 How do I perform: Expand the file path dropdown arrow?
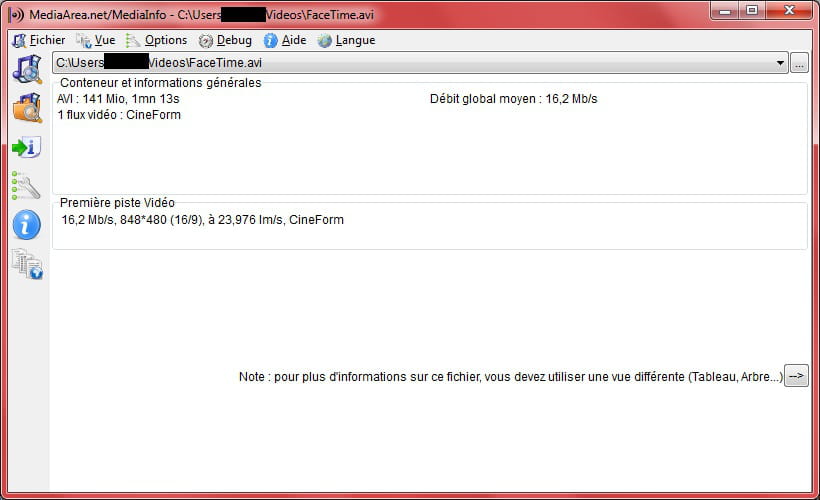(780, 63)
